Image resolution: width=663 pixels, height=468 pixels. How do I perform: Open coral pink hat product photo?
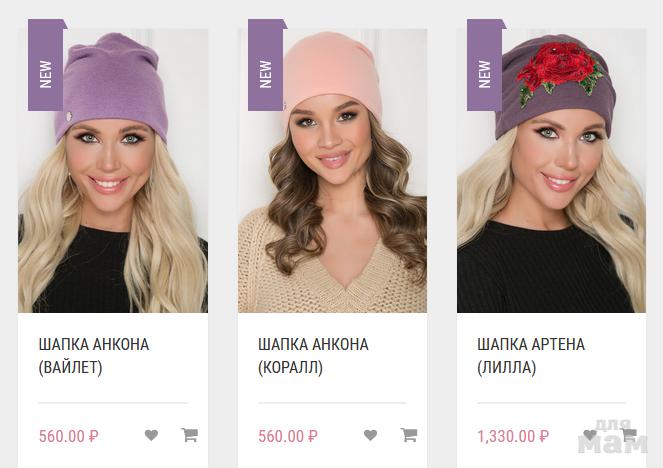332,171
